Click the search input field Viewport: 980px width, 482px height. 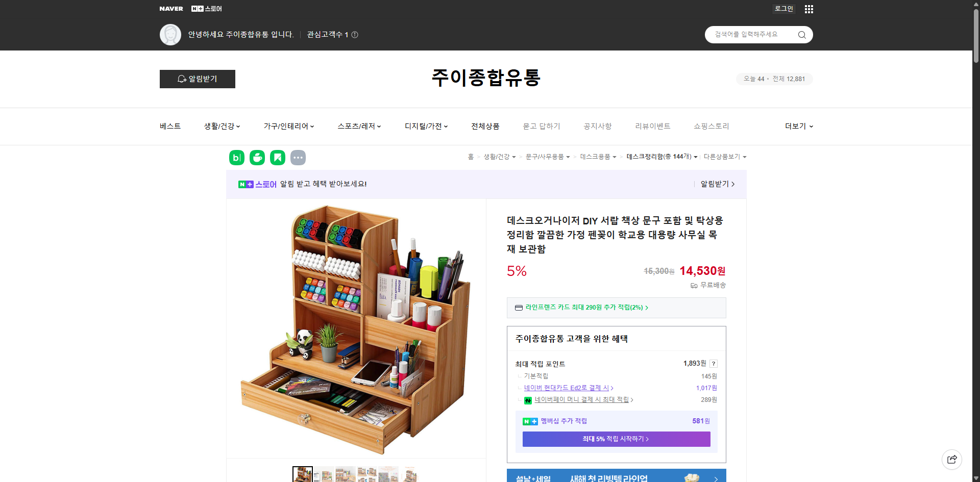[x=750, y=34]
